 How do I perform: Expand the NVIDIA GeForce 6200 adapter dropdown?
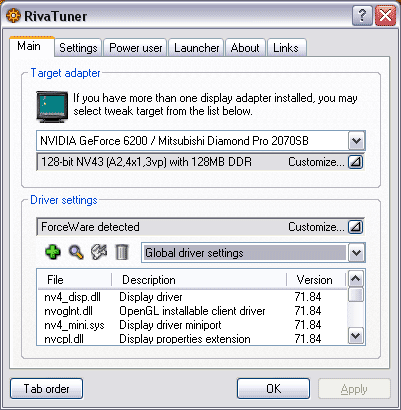(356, 141)
